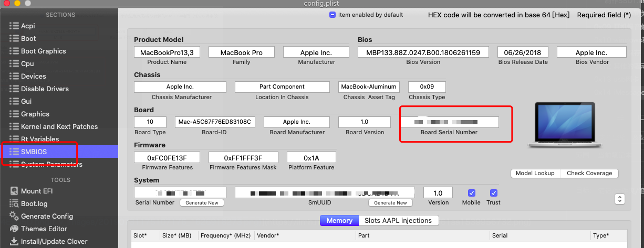Edit the Firmware Features field
The width and height of the screenshot is (644, 248).
pyautogui.click(x=167, y=157)
